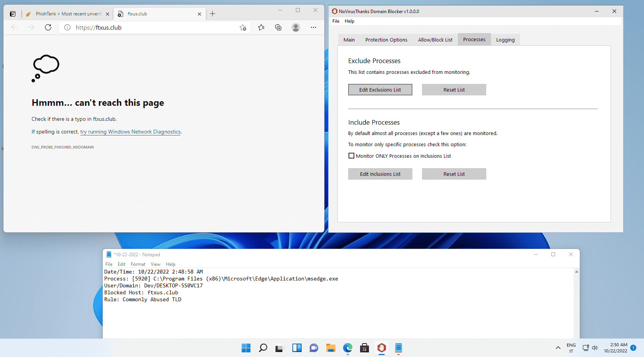This screenshot has width=644, height=357.
Task: Open Task View on taskbar
Action: click(280, 348)
